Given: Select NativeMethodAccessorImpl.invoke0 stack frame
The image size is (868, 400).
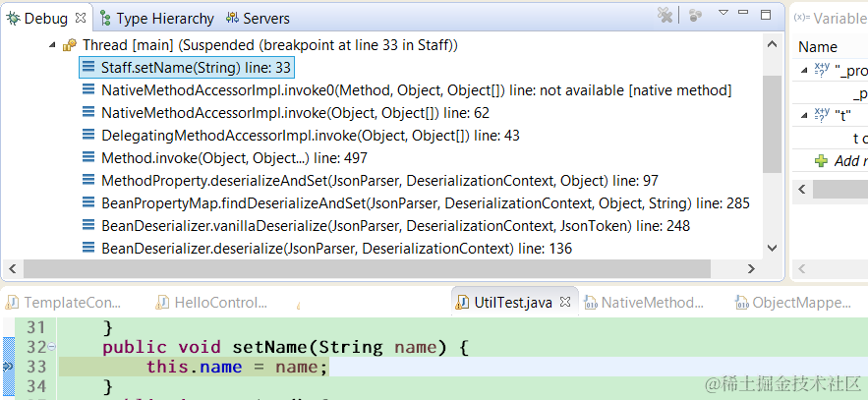Looking at the screenshot, I should pyautogui.click(x=416, y=90).
